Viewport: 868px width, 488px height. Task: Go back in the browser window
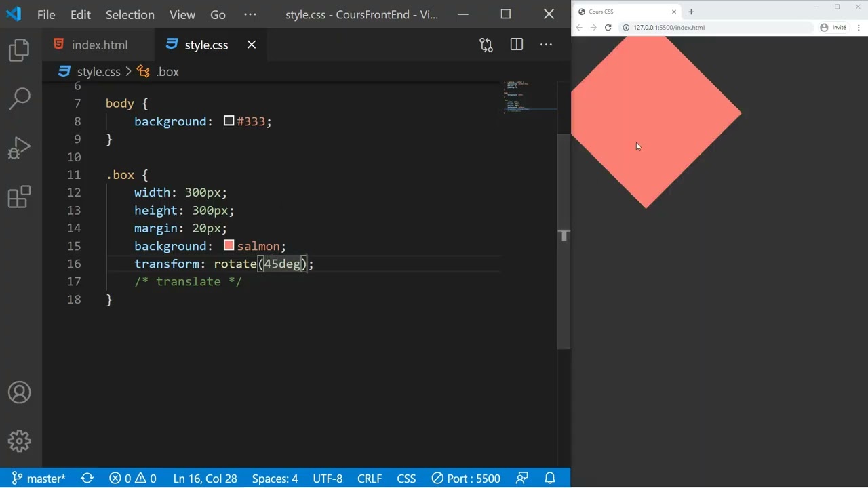pos(579,28)
